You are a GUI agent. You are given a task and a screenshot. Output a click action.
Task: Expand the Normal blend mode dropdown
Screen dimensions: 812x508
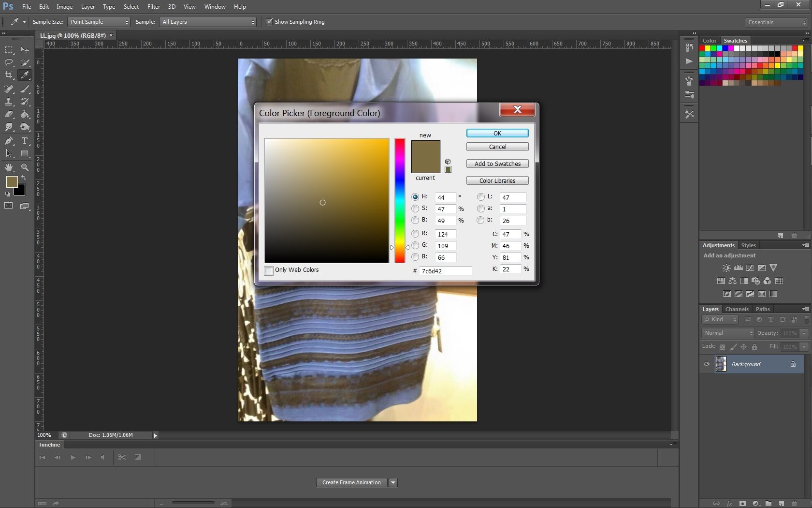coord(728,333)
